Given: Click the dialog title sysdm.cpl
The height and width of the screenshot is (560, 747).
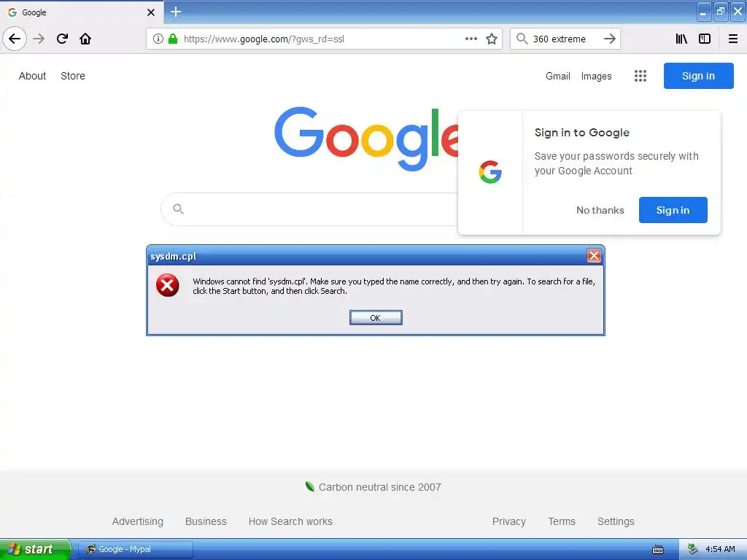Looking at the screenshot, I should point(174,256).
